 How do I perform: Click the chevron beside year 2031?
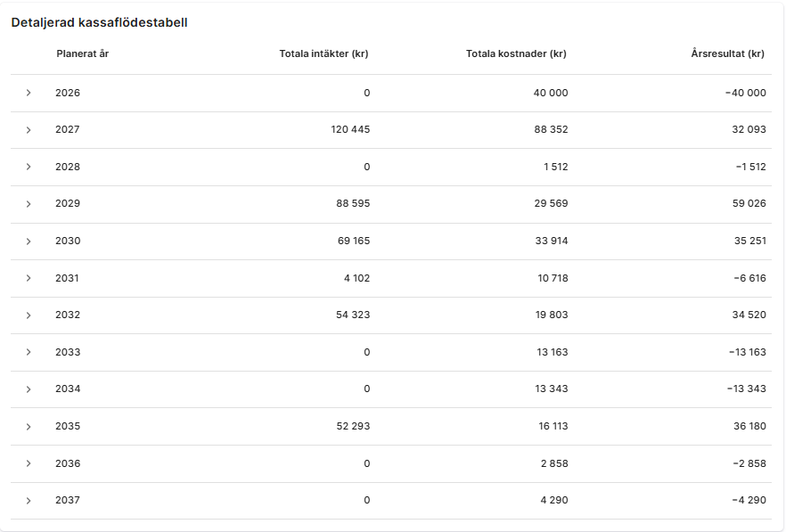click(29, 278)
